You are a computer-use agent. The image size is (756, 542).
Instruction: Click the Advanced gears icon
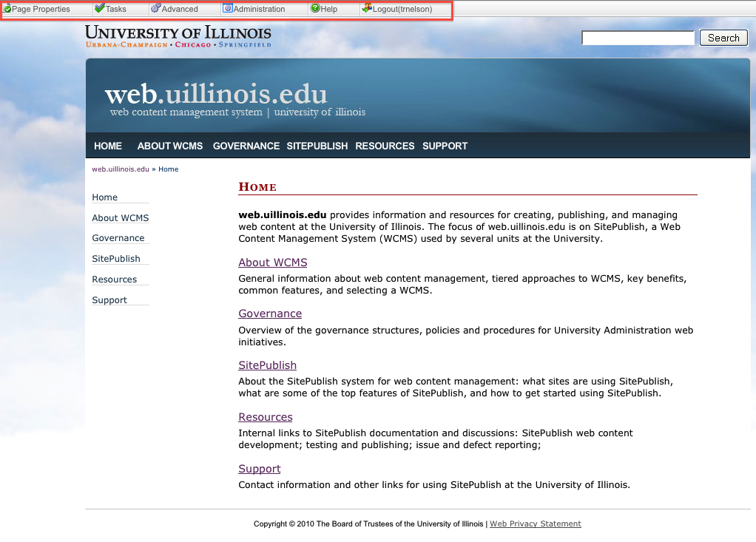[156, 7]
